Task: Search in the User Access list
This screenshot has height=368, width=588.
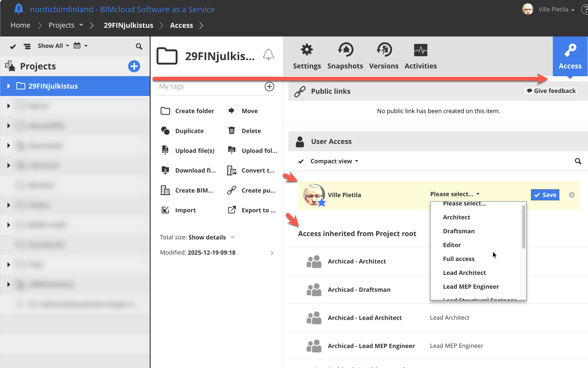Action: (578, 161)
